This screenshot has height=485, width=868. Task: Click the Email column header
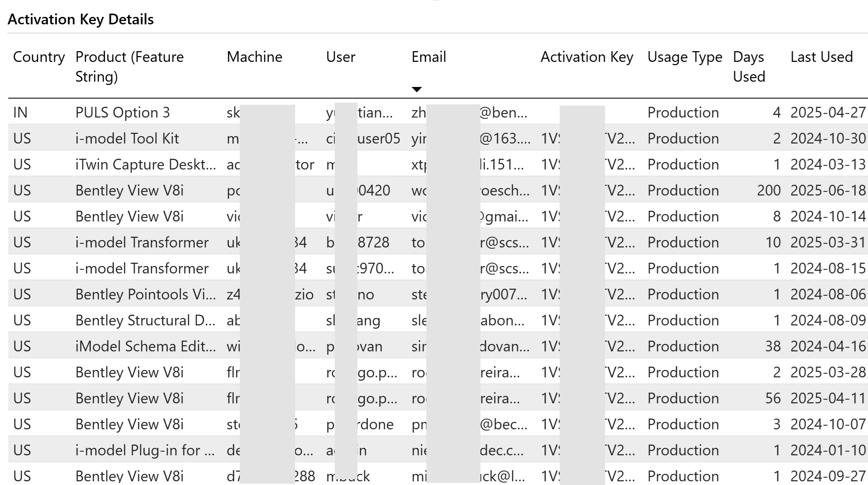tap(428, 57)
